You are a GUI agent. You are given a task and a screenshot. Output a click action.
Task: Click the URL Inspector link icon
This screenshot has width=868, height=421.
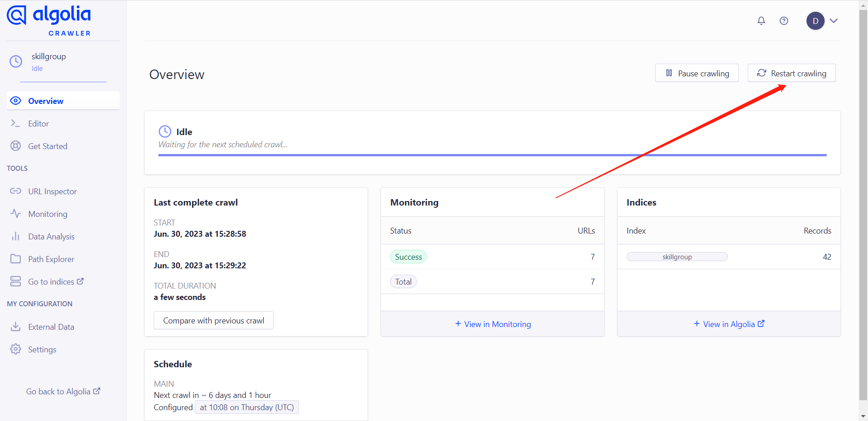click(x=16, y=191)
